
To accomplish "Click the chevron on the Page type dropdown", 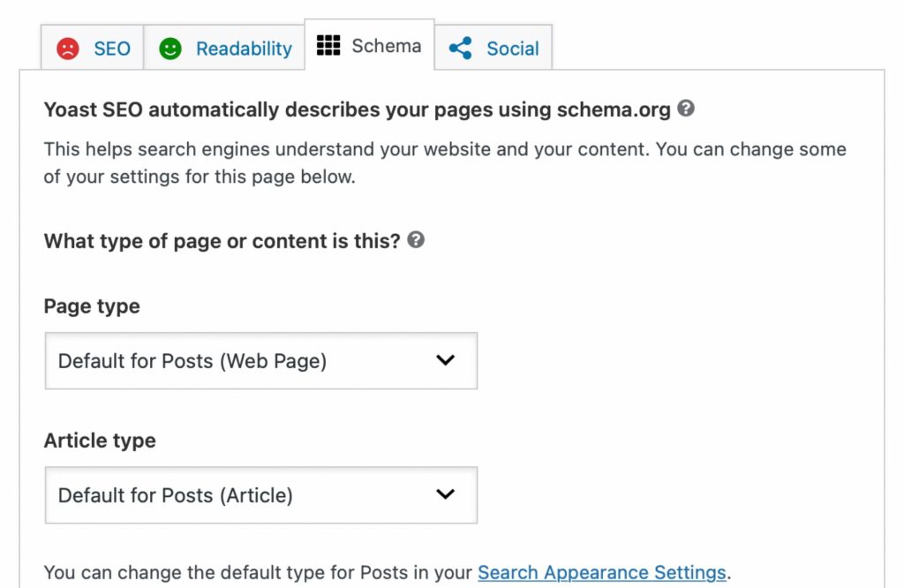I will coord(446,360).
